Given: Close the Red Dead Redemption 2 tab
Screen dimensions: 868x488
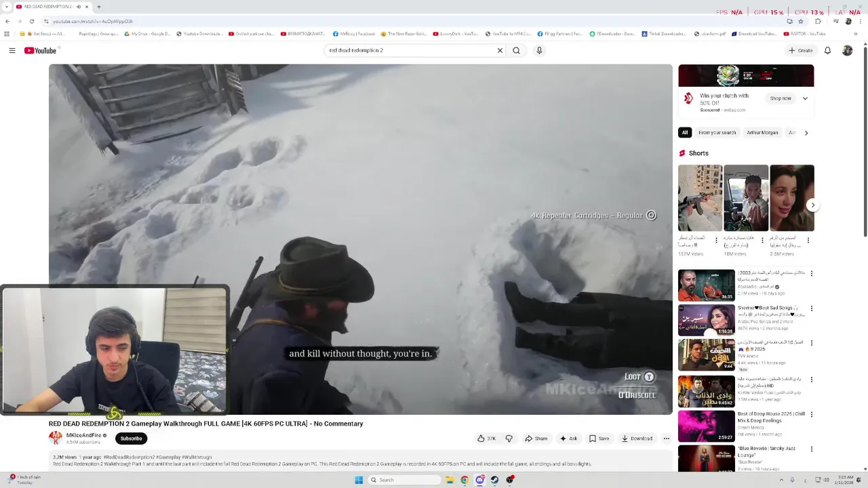Looking at the screenshot, I should click(x=87, y=7).
